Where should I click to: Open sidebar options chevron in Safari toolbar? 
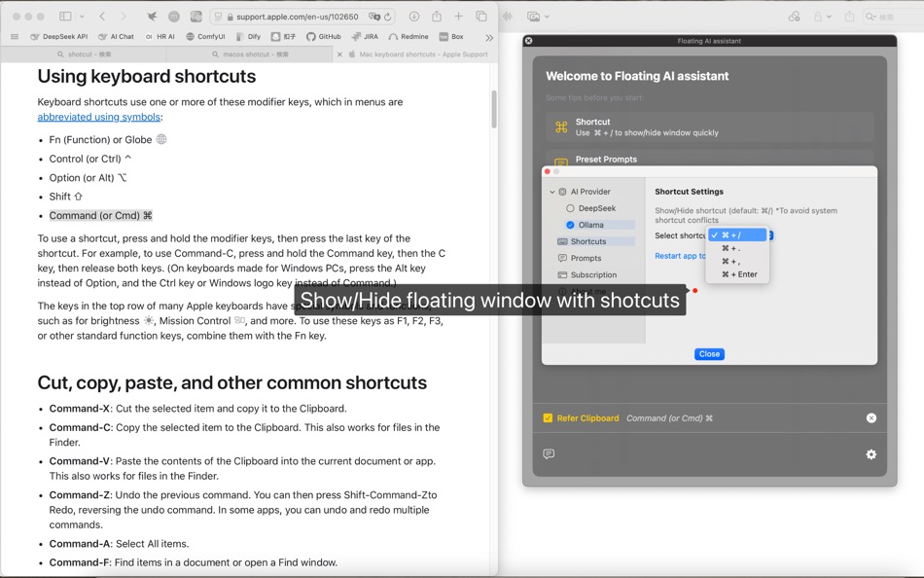pos(82,17)
